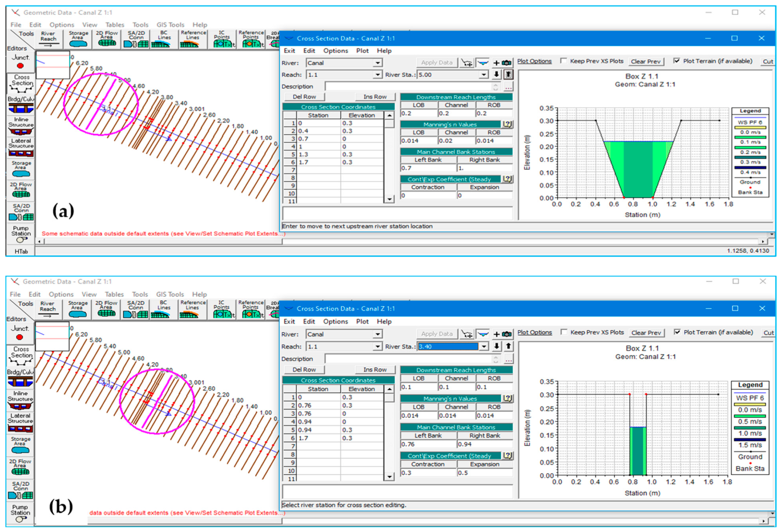The image size is (782, 532).
Task: Open Pump Station editor in bottom window
Action: (20, 512)
